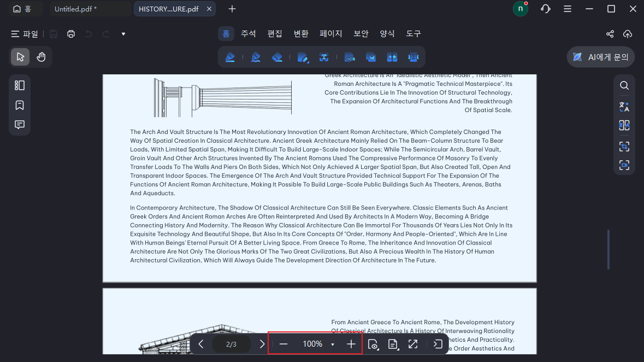
Task: Redo the last action
Action: point(106,34)
